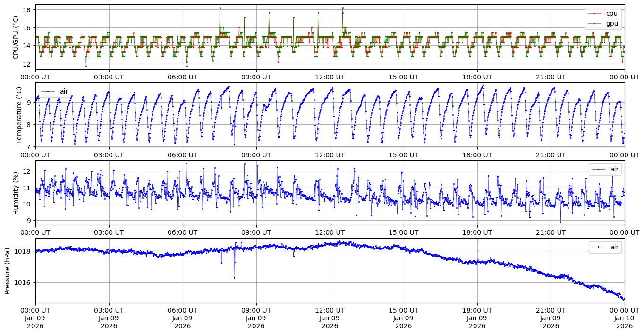Click the "Pressure (hPa)" y-axis label
This screenshot has width=644, height=334.
pyautogui.click(x=8, y=271)
